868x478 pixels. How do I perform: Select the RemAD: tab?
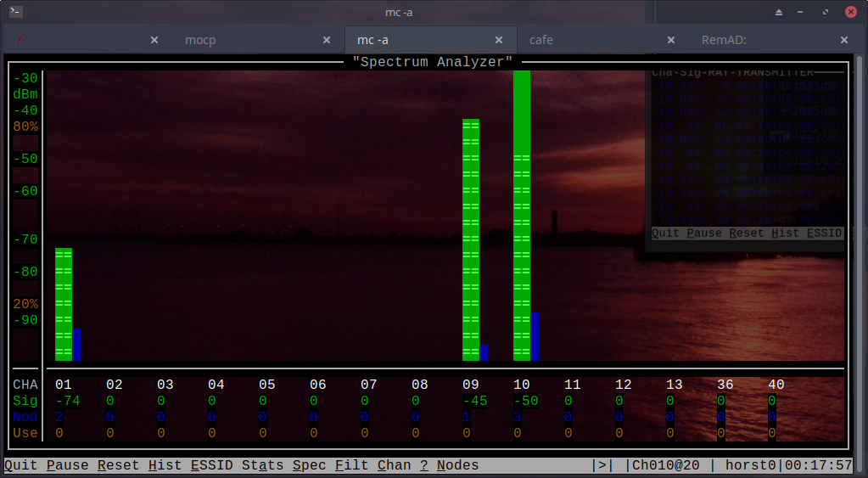[x=723, y=40]
